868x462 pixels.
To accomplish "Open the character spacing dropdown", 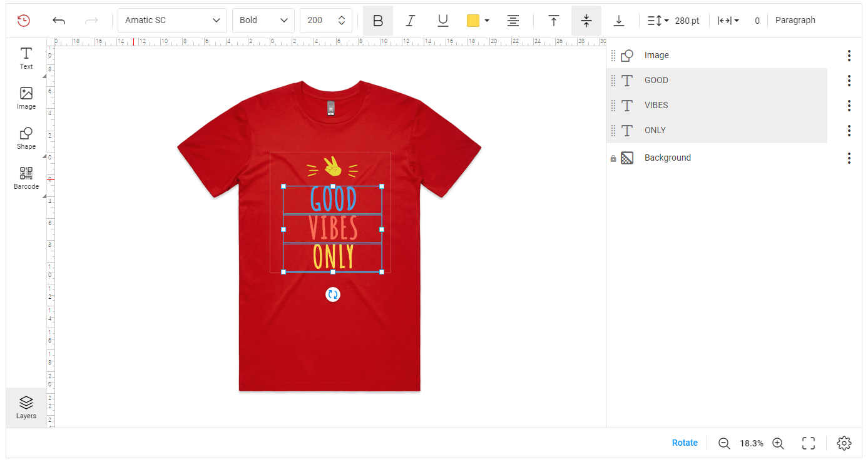I will point(728,21).
